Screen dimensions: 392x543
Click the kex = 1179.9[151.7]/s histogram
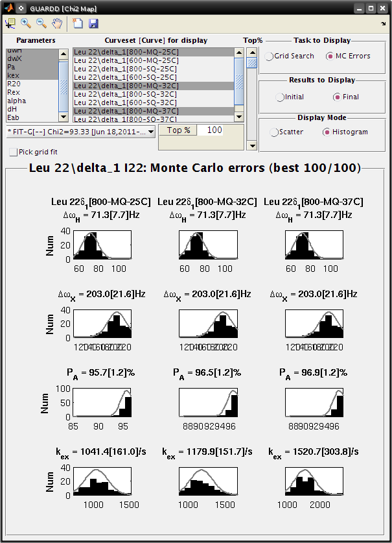click(x=208, y=481)
